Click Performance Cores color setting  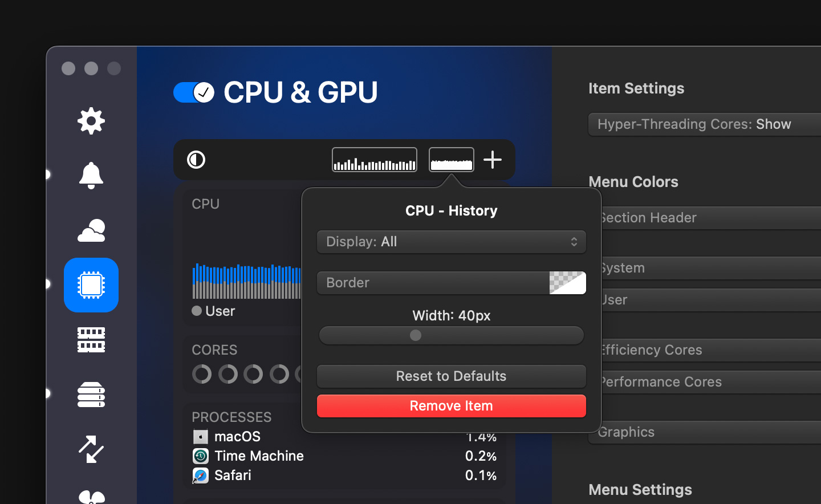[x=710, y=382]
